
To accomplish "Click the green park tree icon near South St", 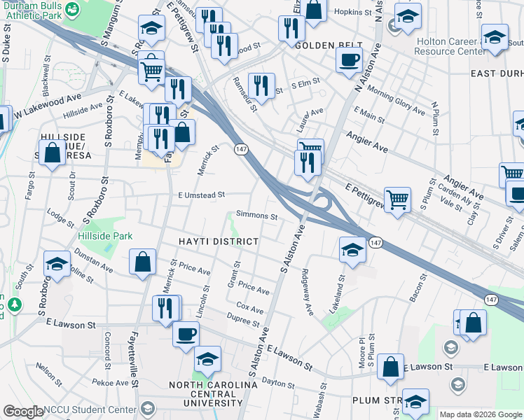I will tap(15, 304).
